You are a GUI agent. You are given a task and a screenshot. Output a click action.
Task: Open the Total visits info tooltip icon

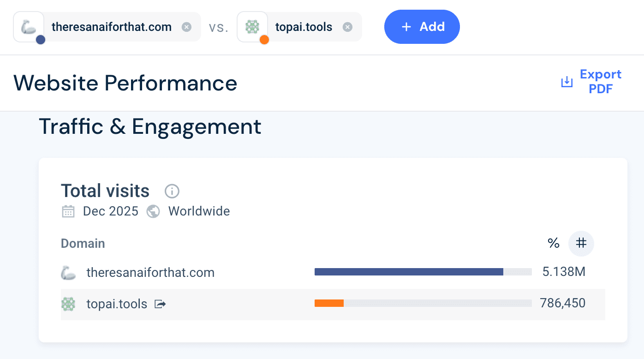[172, 191]
